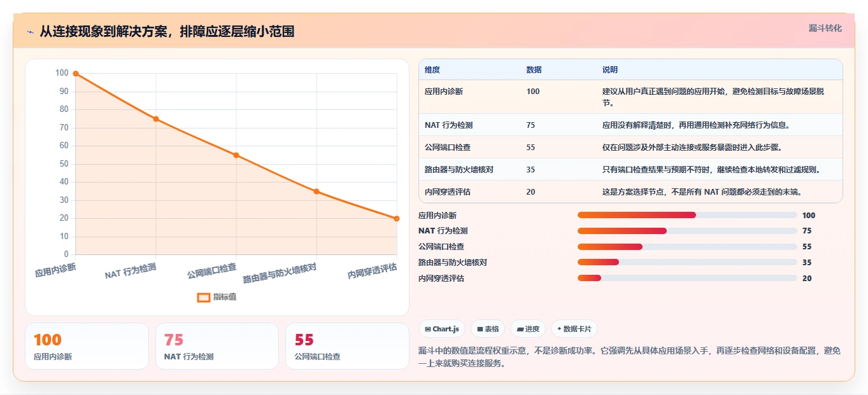Click the 20 value beside the progress bars
Image resolution: width=868 pixels, height=395 pixels.
807,278
